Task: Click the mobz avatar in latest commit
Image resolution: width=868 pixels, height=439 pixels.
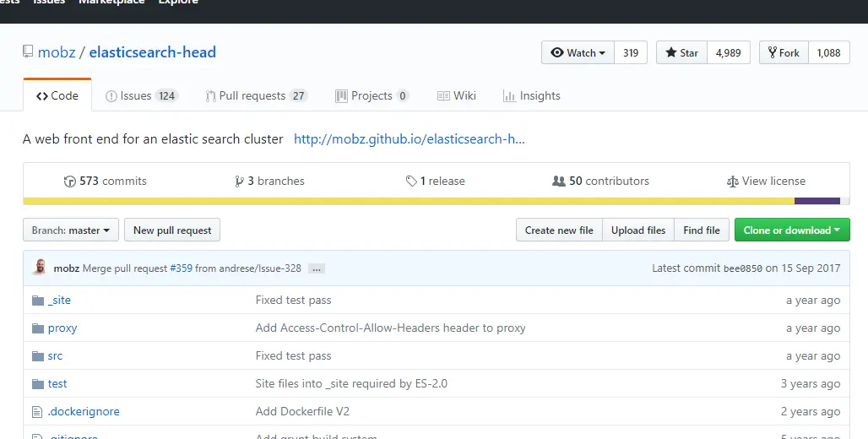Action: pyautogui.click(x=40, y=268)
